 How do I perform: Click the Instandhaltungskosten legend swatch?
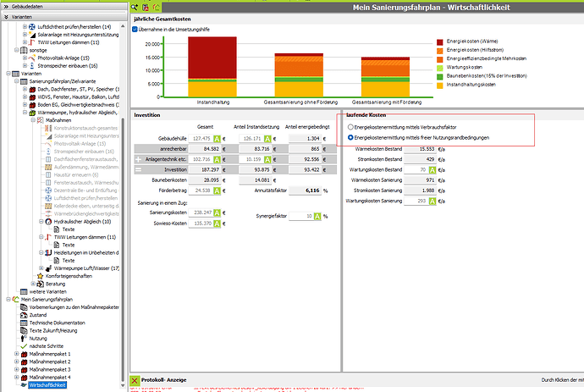pyautogui.click(x=440, y=85)
